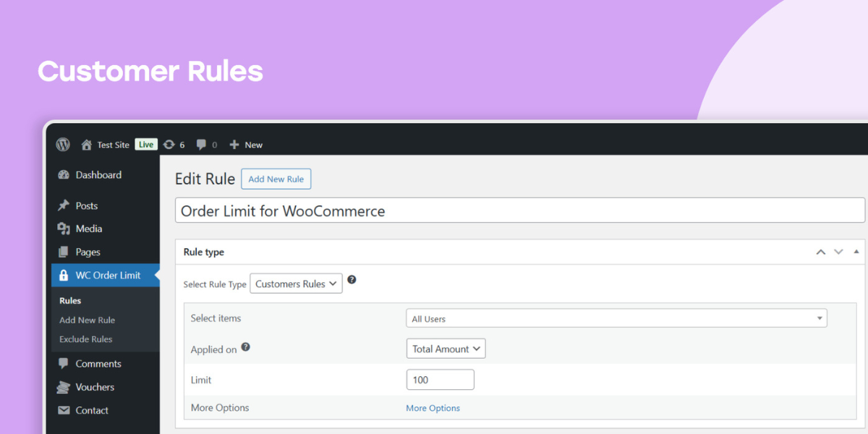This screenshot has width=868, height=434.
Task: Open the Select Rule Type dropdown
Action: pos(296,284)
